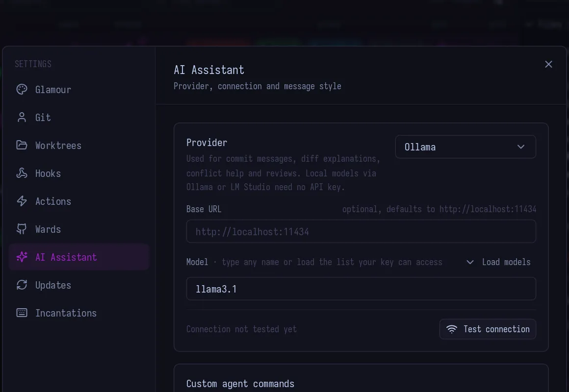This screenshot has height=392, width=569.
Task: Close the settings dialog with X
Action: [x=548, y=64]
